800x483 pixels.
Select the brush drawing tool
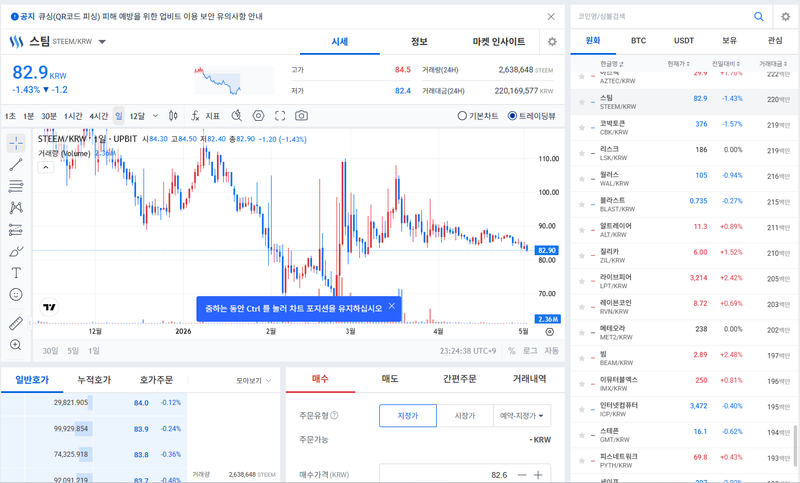[x=16, y=251]
